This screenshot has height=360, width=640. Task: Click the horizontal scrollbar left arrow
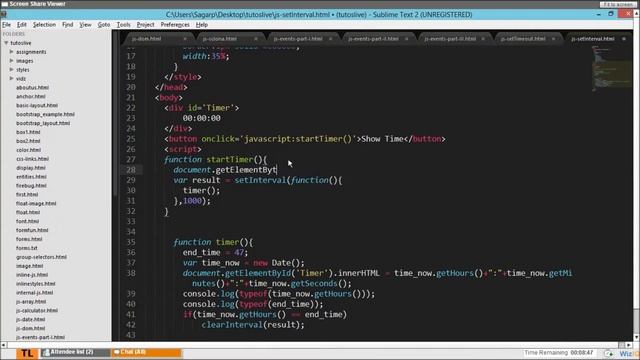pos(3,345)
